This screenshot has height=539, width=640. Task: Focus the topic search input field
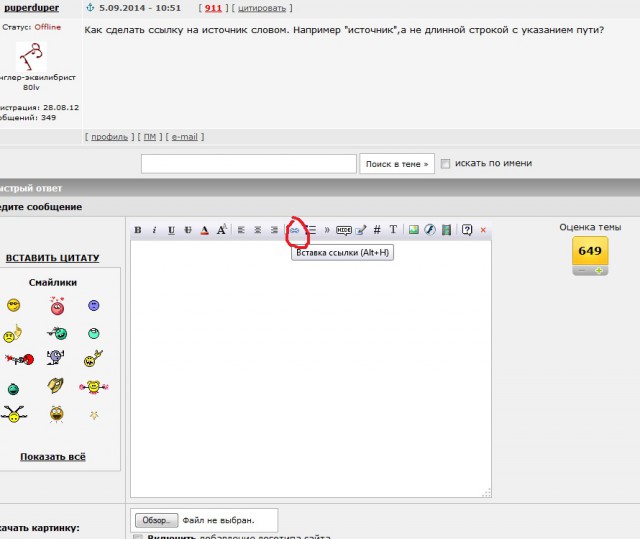(x=249, y=164)
